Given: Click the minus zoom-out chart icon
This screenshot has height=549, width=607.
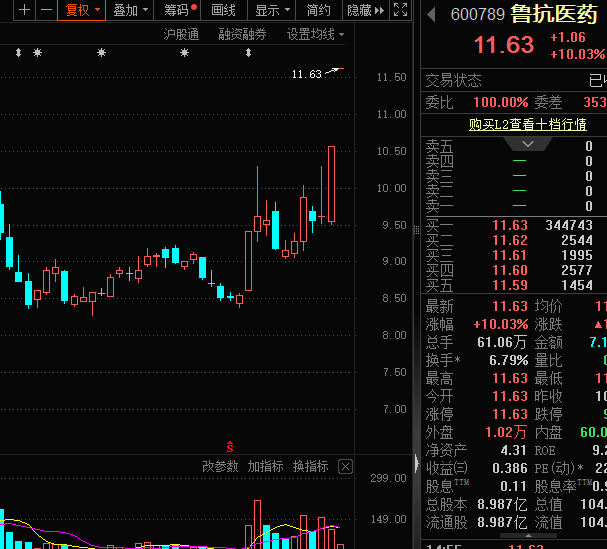Looking at the screenshot, I should 46,10.
